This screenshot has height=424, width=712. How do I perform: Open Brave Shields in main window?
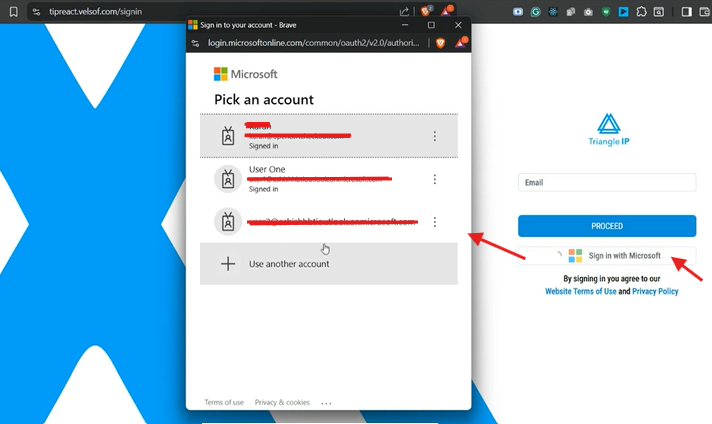[x=427, y=12]
